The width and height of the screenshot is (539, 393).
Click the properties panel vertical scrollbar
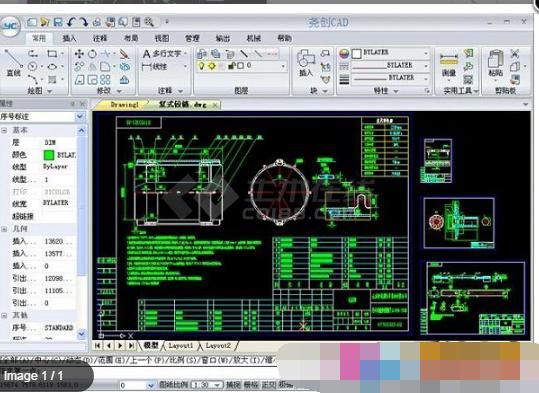(81, 232)
